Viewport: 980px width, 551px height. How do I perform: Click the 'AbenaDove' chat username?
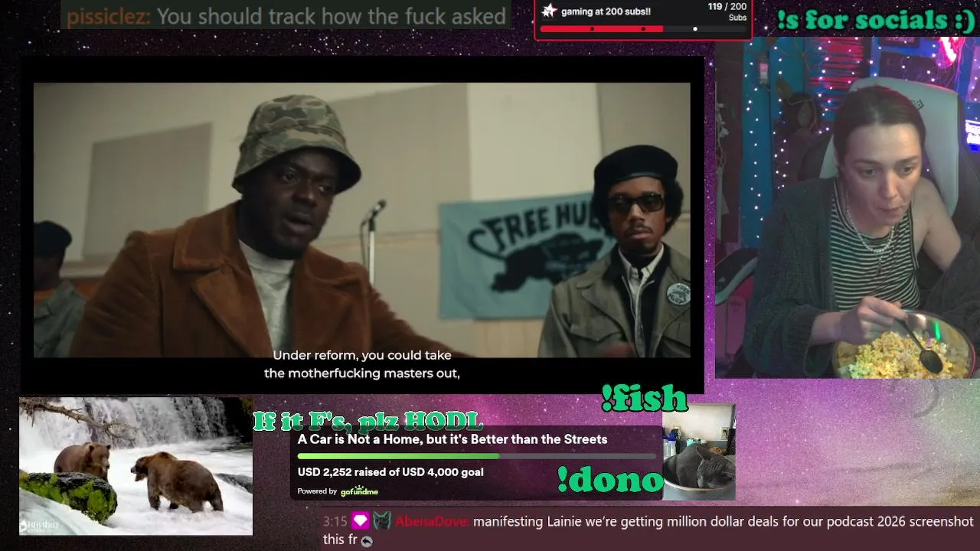click(431, 522)
